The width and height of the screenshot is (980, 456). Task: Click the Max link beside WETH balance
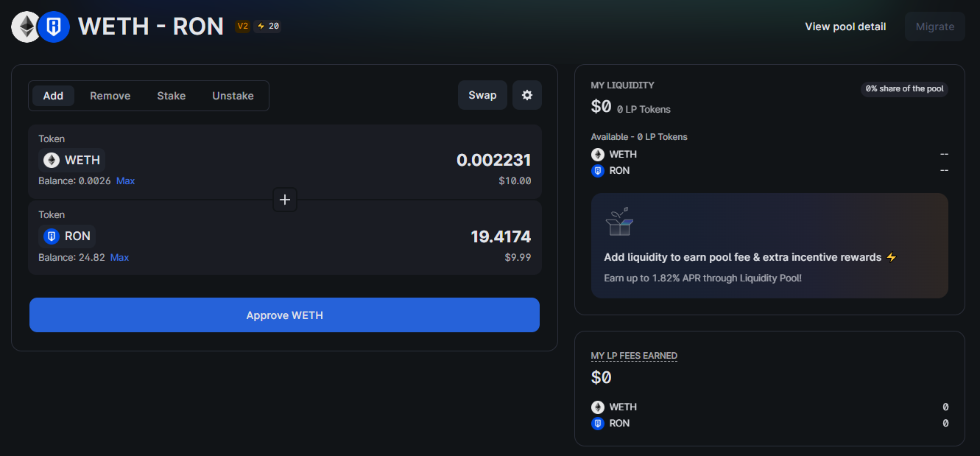[x=125, y=180]
